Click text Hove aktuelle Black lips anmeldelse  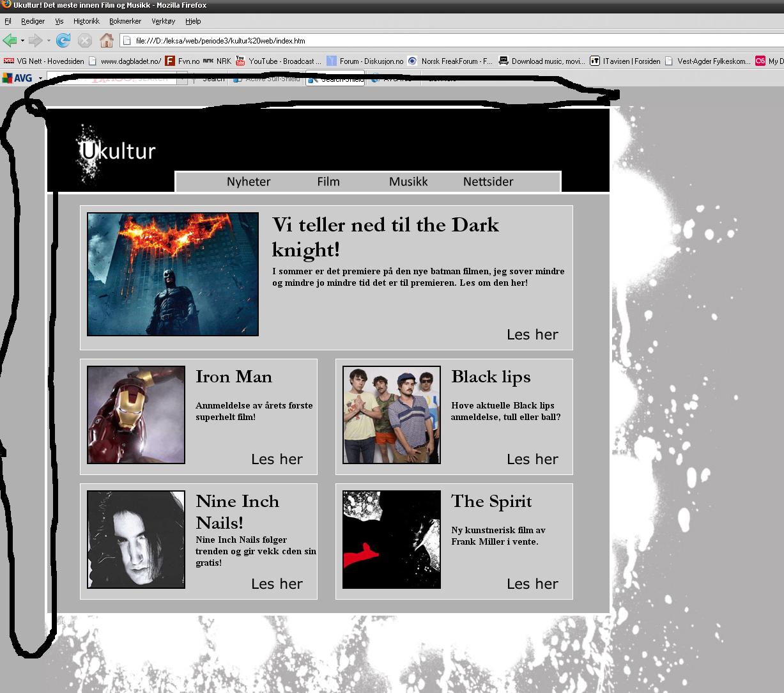coord(505,411)
